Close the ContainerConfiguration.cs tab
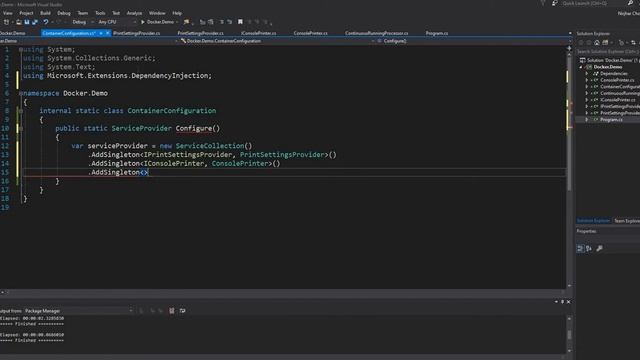Screen dimensions: 640x360 pyautogui.click(x=108, y=33)
